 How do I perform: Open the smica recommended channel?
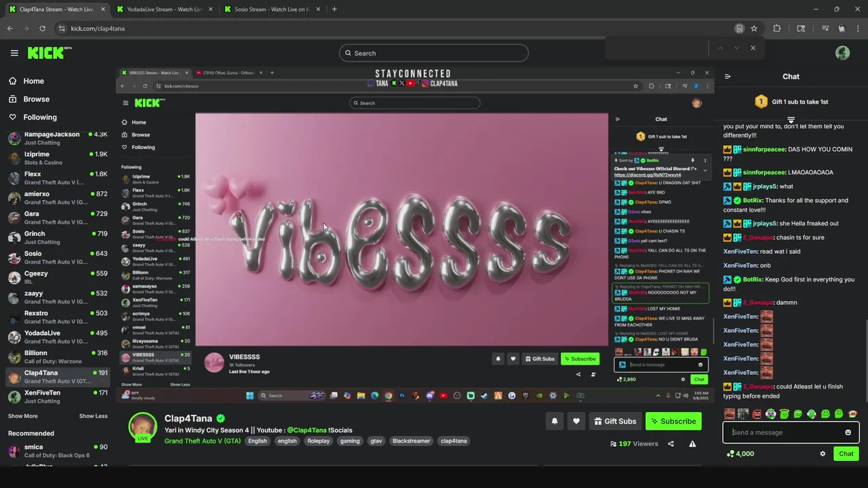(x=58, y=451)
